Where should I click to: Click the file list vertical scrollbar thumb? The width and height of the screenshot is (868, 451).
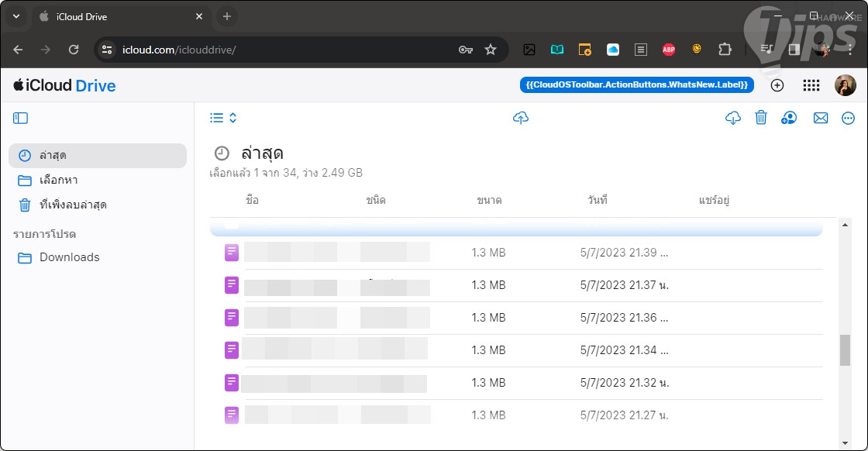pos(845,349)
